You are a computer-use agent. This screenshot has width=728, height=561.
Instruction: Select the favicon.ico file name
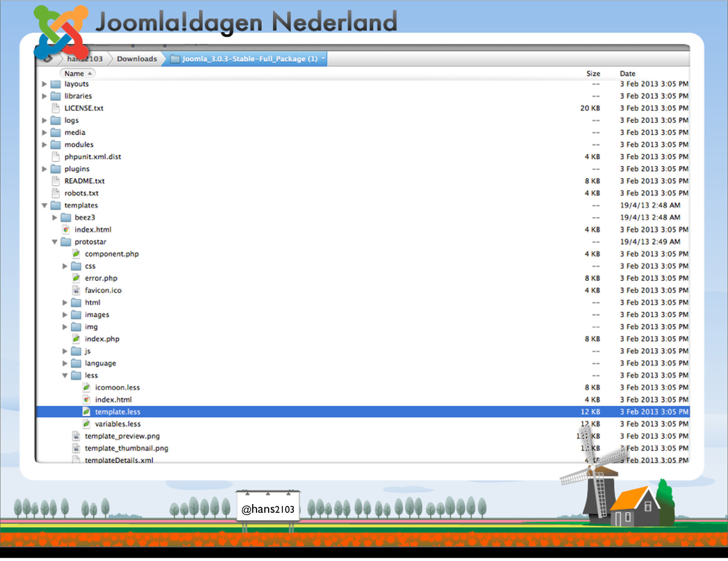[103, 291]
